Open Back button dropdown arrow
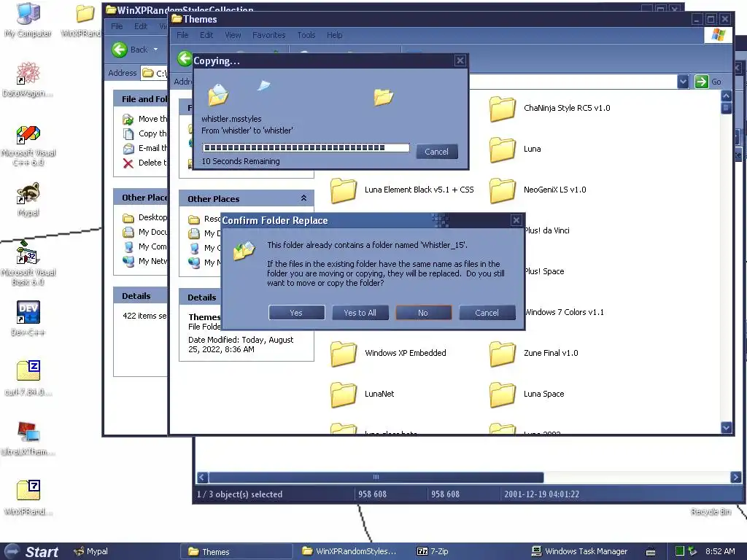 click(x=155, y=49)
